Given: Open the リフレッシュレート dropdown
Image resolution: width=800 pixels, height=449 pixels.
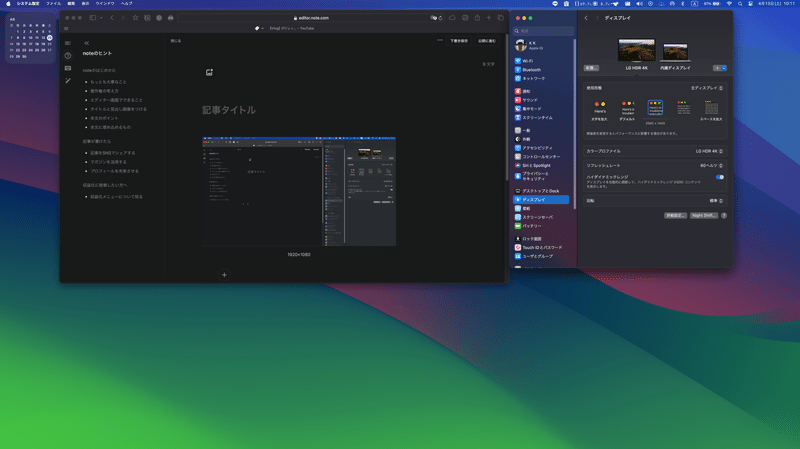Looking at the screenshot, I should coord(711,165).
